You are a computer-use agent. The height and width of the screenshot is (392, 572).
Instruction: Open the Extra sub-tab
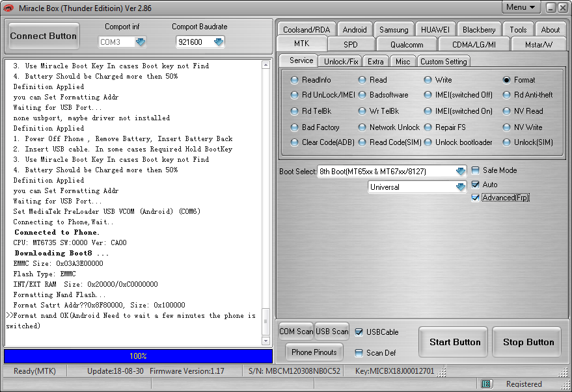tap(375, 62)
